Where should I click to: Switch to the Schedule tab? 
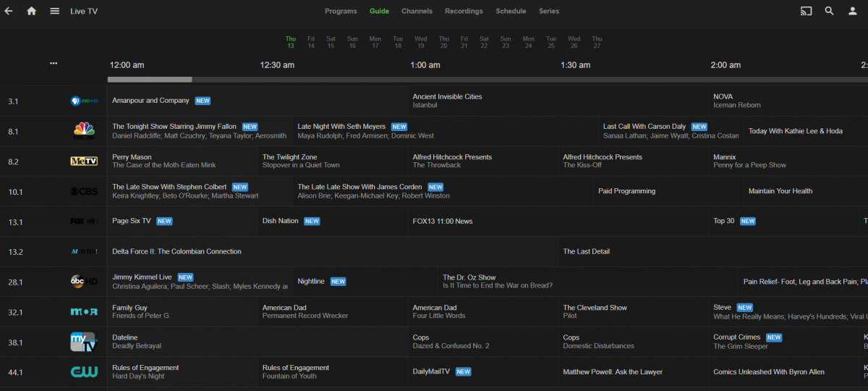point(511,11)
